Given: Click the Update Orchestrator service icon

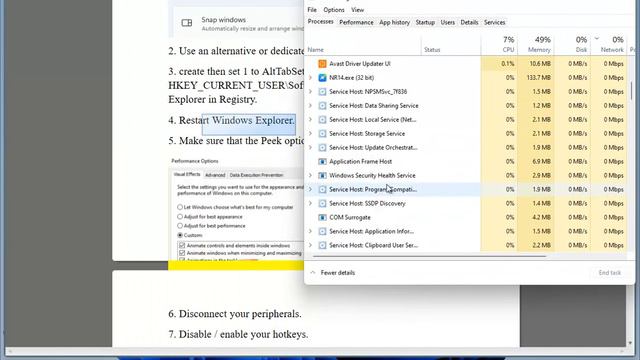Looking at the screenshot, I should pos(322,147).
